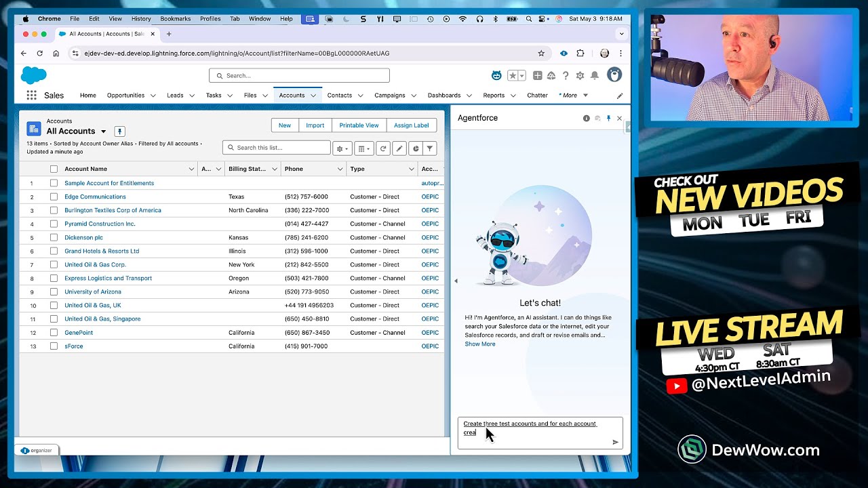Add page to favorites star icon
This screenshot has height=488, width=868.
[514, 75]
